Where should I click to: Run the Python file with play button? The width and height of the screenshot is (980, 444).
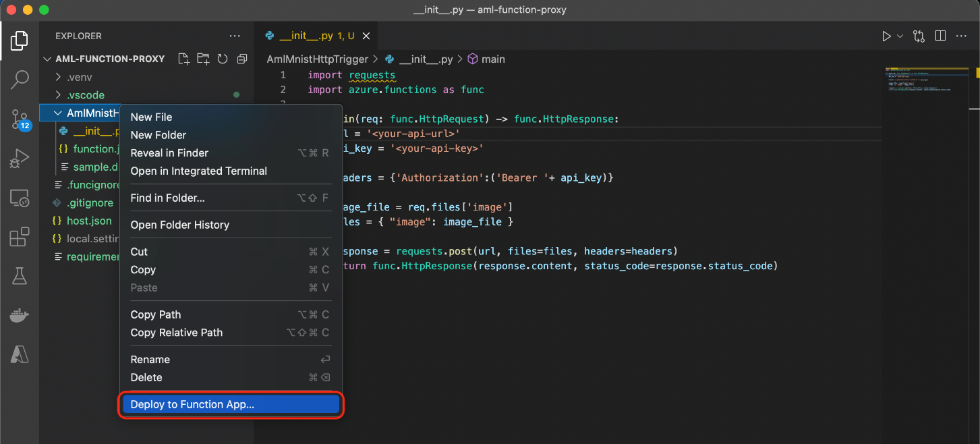(x=886, y=36)
